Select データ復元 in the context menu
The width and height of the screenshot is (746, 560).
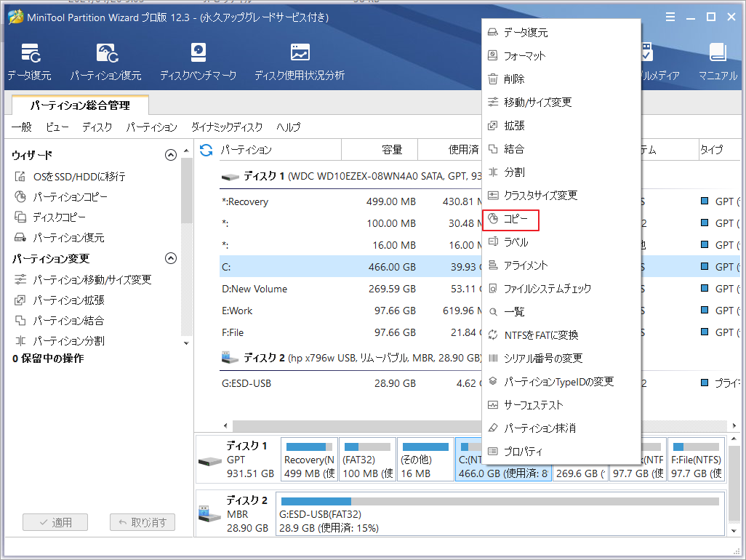[x=561, y=32]
